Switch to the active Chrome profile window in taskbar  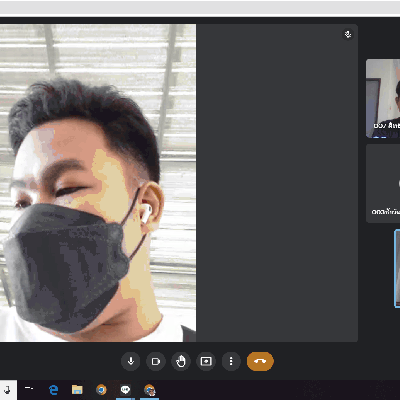[149, 390]
